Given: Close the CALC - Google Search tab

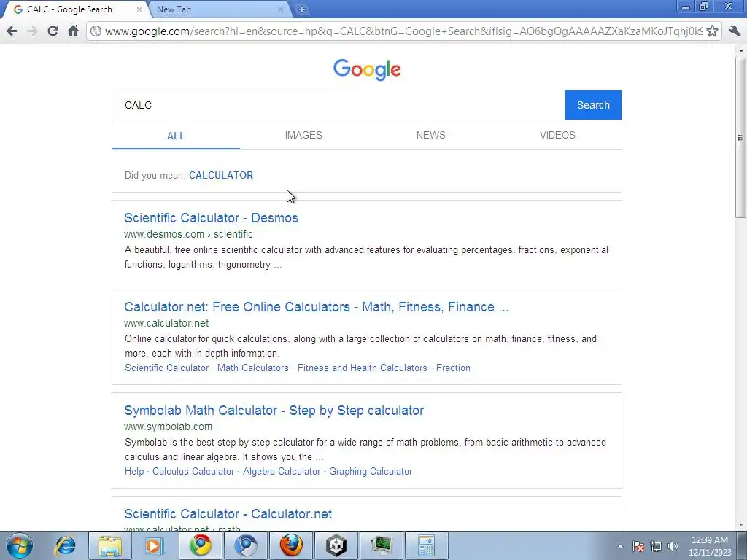Looking at the screenshot, I should coord(139,9).
